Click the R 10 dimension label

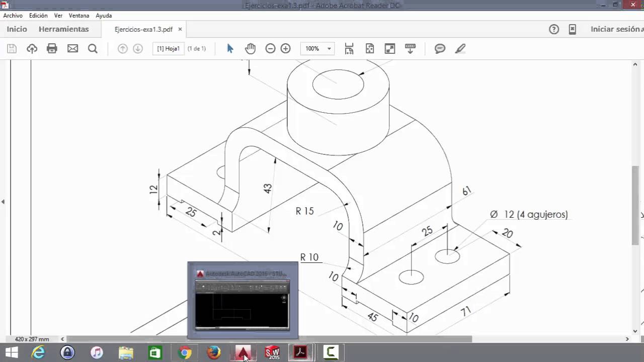(309, 257)
